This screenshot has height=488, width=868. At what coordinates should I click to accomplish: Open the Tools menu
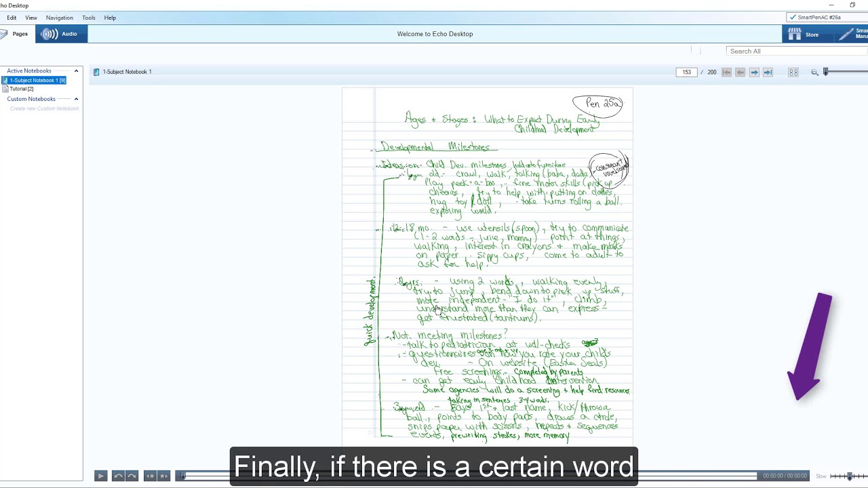click(x=89, y=18)
